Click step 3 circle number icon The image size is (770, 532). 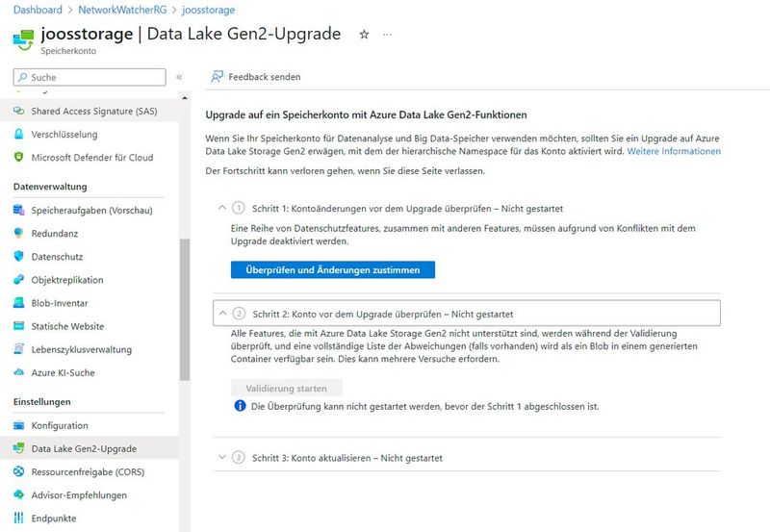tap(238, 457)
